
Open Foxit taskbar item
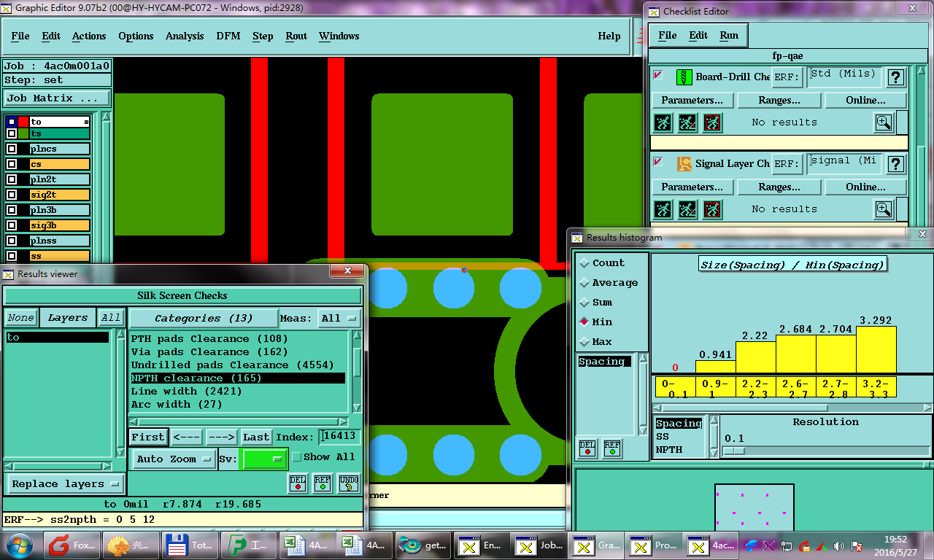click(72, 545)
